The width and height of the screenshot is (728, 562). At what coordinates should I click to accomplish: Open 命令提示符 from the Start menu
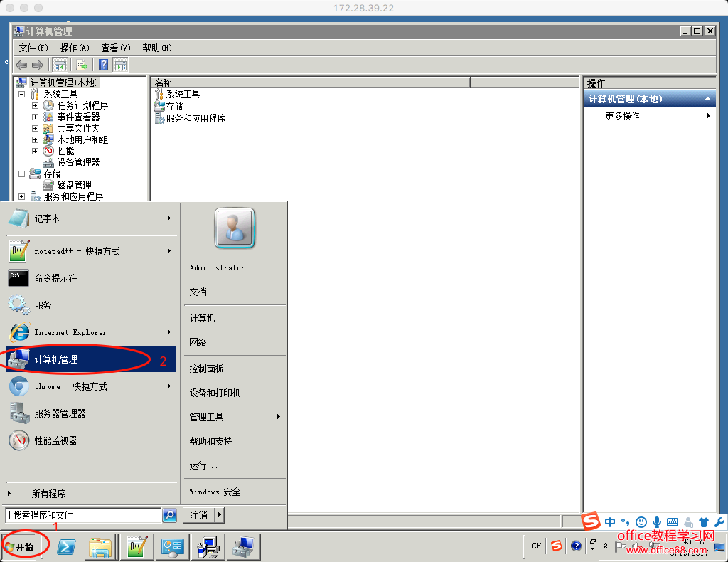click(92, 278)
